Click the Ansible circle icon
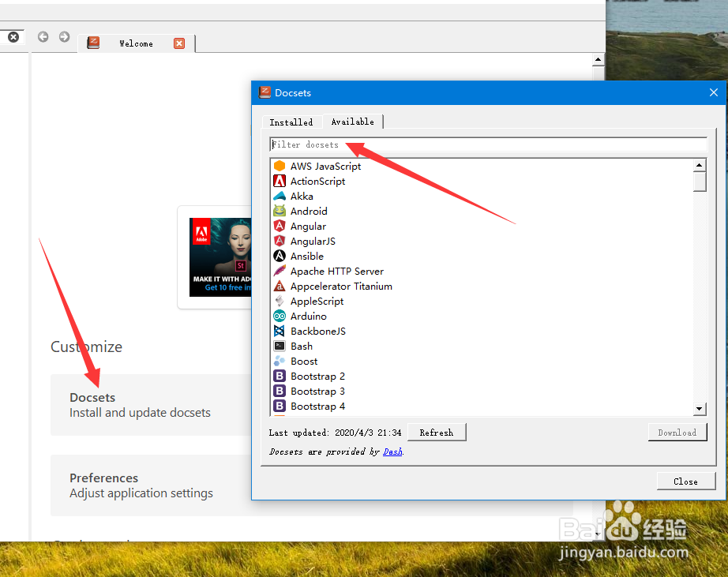Screen dimensions: 728x577 click(279, 256)
